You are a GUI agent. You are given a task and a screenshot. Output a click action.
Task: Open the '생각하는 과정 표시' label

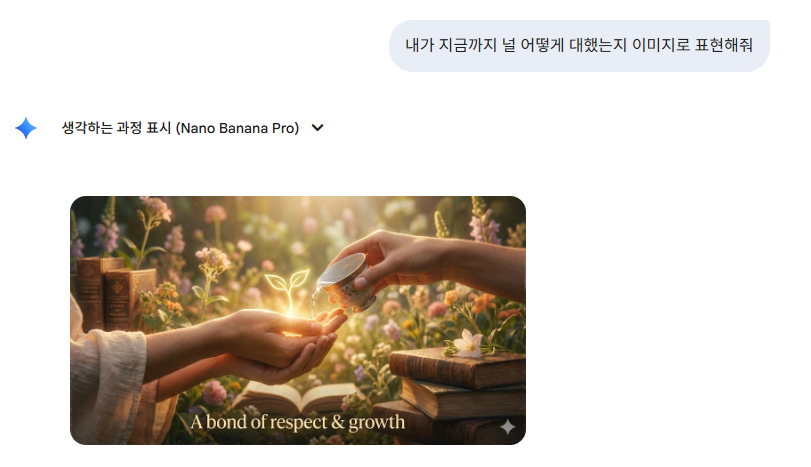(116, 128)
